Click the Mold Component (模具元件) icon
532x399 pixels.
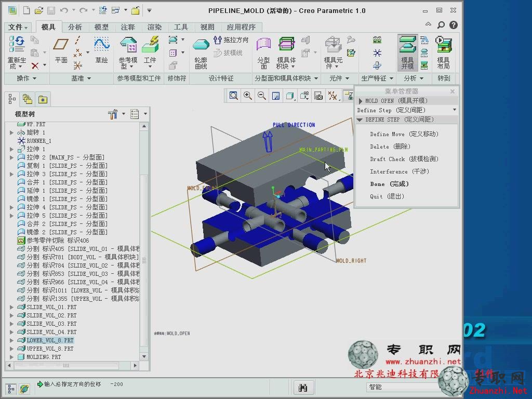click(x=333, y=45)
